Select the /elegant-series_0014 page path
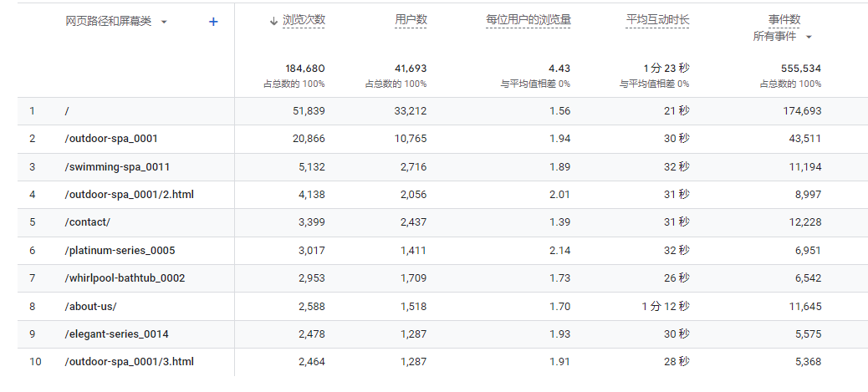This screenshot has width=868, height=392. (117, 333)
